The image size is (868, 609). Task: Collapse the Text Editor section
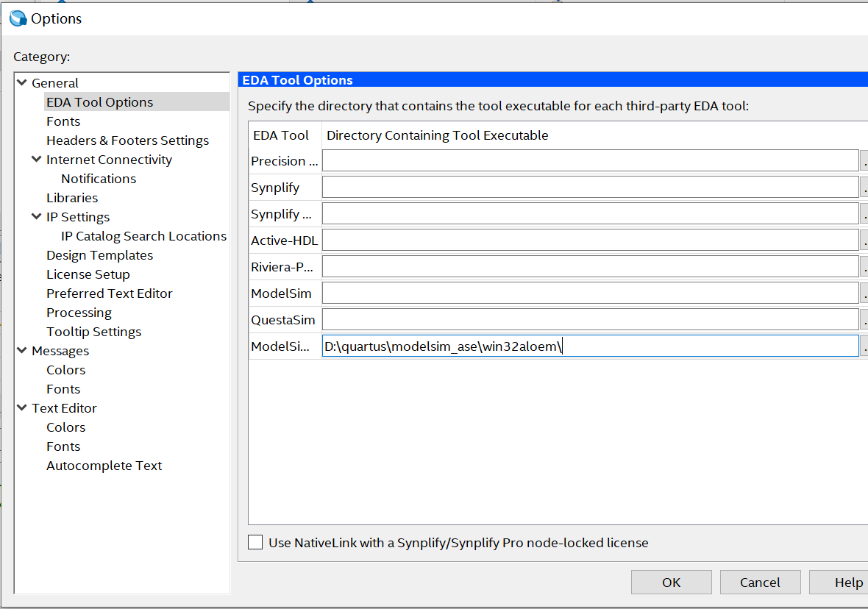[21, 407]
